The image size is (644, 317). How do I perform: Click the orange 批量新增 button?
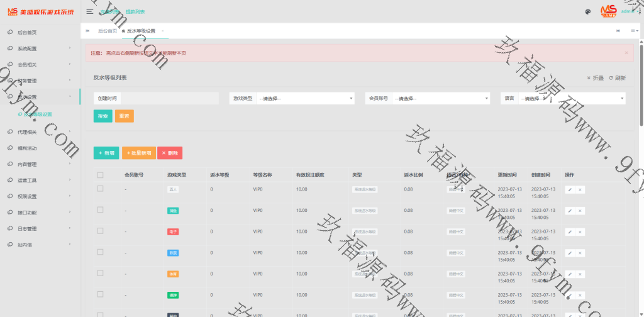[138, 153]
